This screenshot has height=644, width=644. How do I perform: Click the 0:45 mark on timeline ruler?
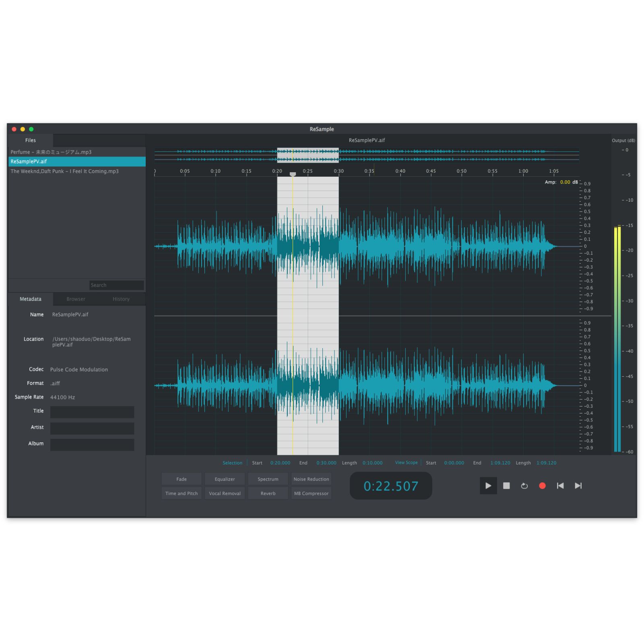click(431, 171)
